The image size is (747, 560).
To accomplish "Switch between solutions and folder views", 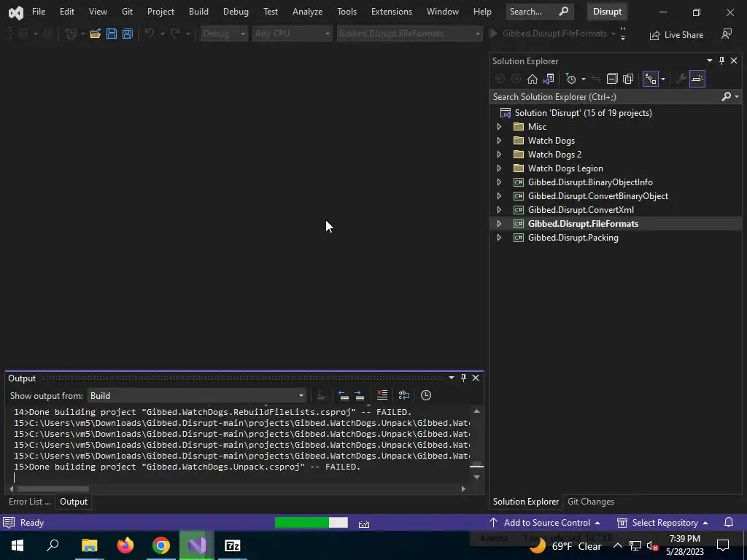I will (549, 79).
